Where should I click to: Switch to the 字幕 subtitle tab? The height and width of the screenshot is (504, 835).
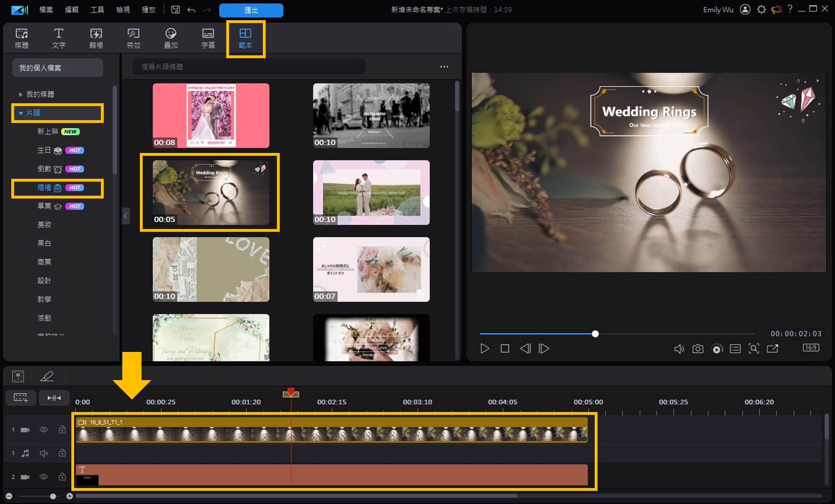pos(208,38)
